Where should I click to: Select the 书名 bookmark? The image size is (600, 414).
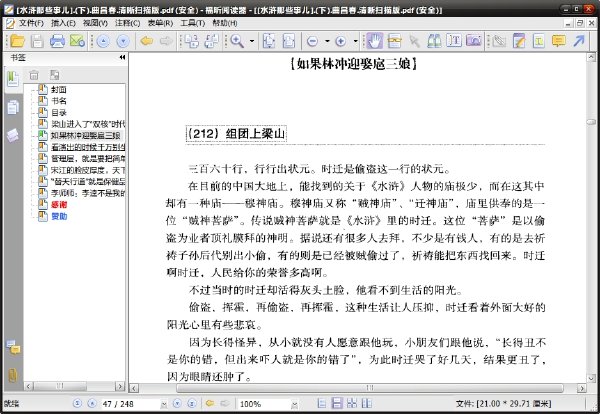[59, 101]
